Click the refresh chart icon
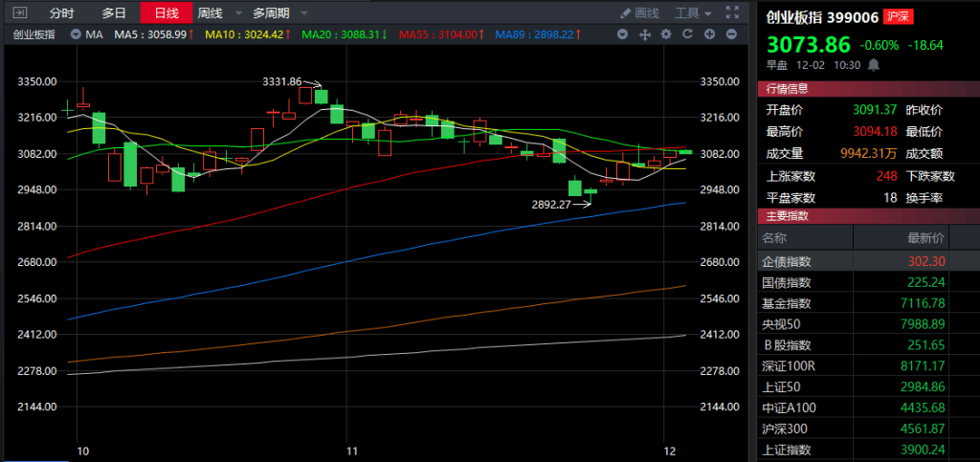 (x=688, y=34)
